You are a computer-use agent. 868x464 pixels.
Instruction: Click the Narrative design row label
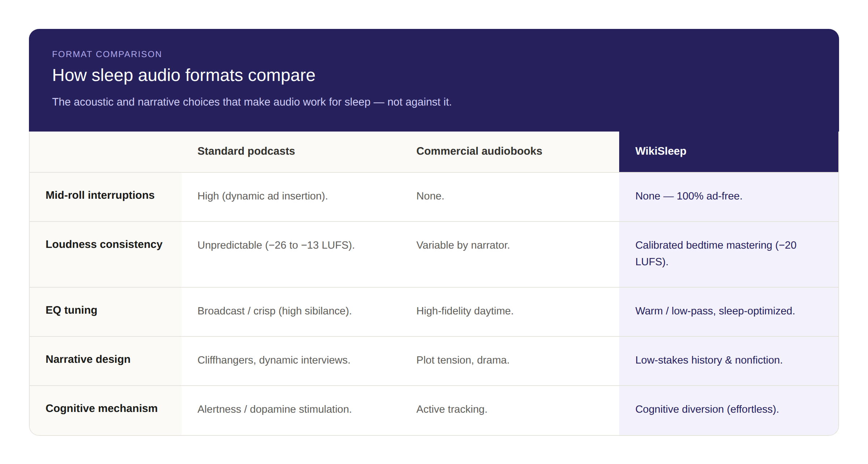pos(88,359)
